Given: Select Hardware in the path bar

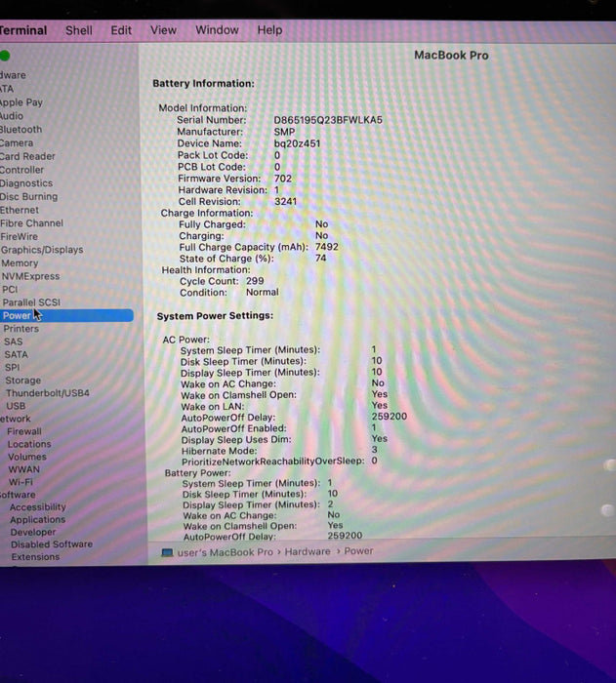Looking at the screenshot, I should (x=308, y=551).
